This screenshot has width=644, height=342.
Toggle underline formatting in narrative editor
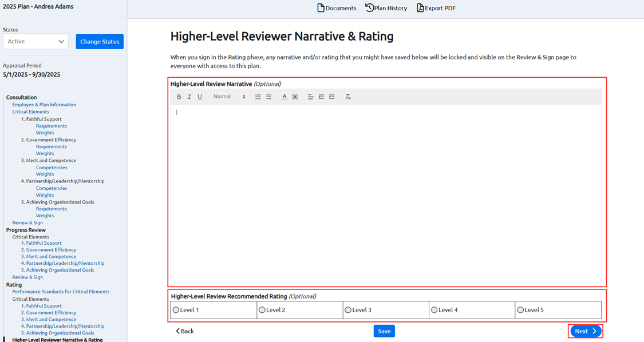pyautogui.click(x=200, y=97)
